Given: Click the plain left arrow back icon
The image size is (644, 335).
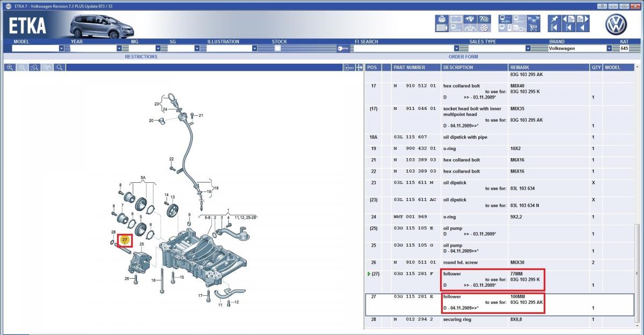Looking at the screenshot, I should (x=582, y=28).
